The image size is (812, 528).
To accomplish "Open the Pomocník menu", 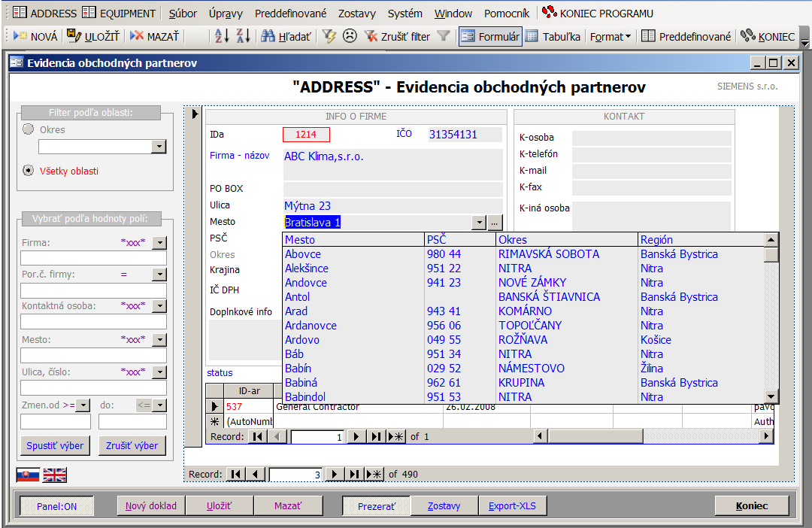I will pos(507,13).
